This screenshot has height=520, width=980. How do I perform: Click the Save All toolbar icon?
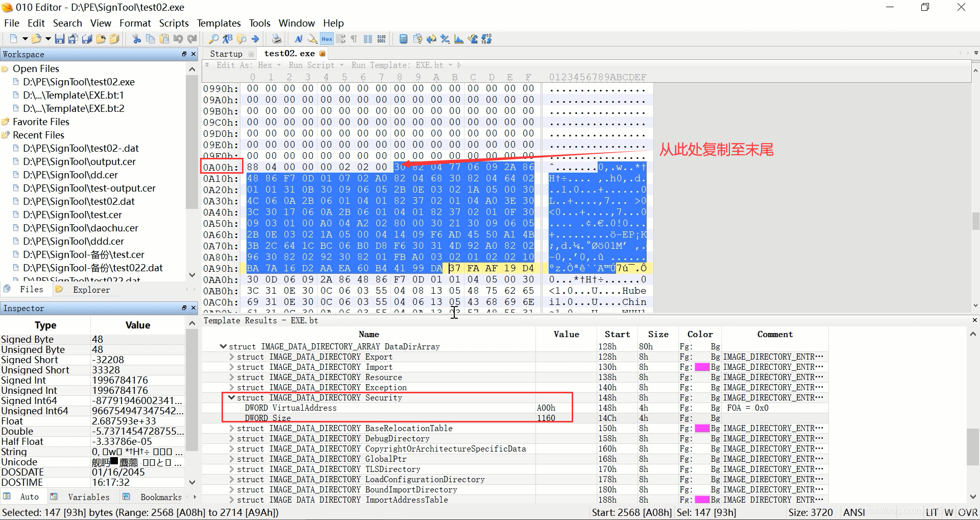(x=87, y=39)
